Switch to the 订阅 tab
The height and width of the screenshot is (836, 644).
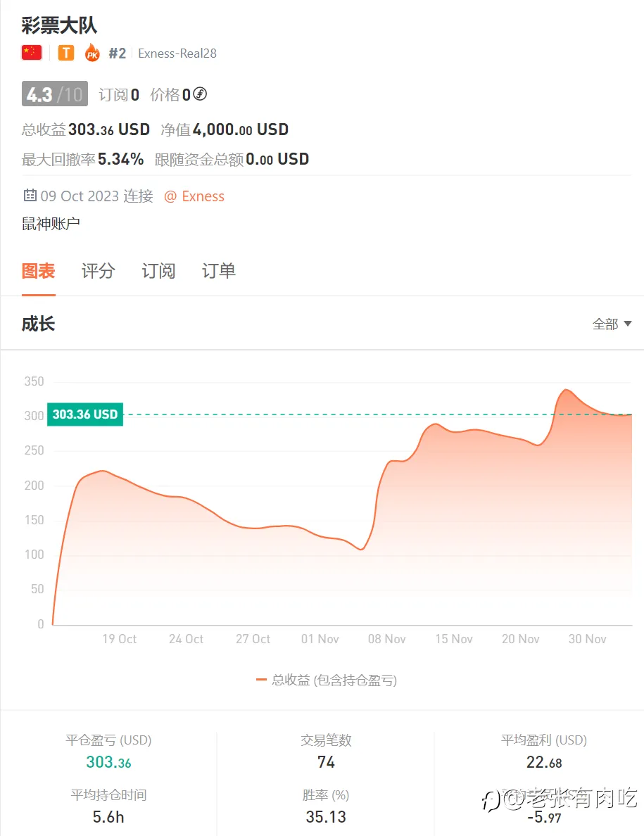(158, 271)
